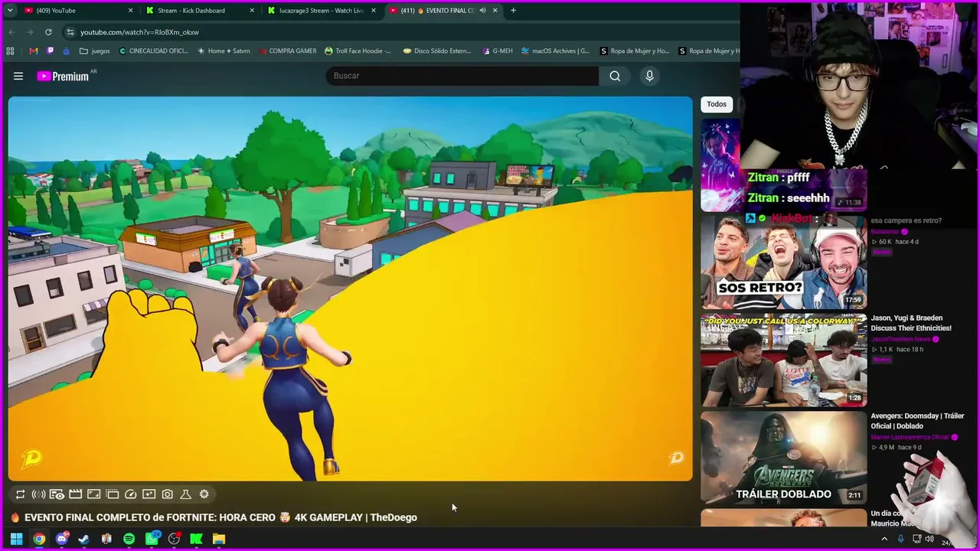Open 'esa campera es retro?' video title
980x551 pixels.
(x=906, y=220)
